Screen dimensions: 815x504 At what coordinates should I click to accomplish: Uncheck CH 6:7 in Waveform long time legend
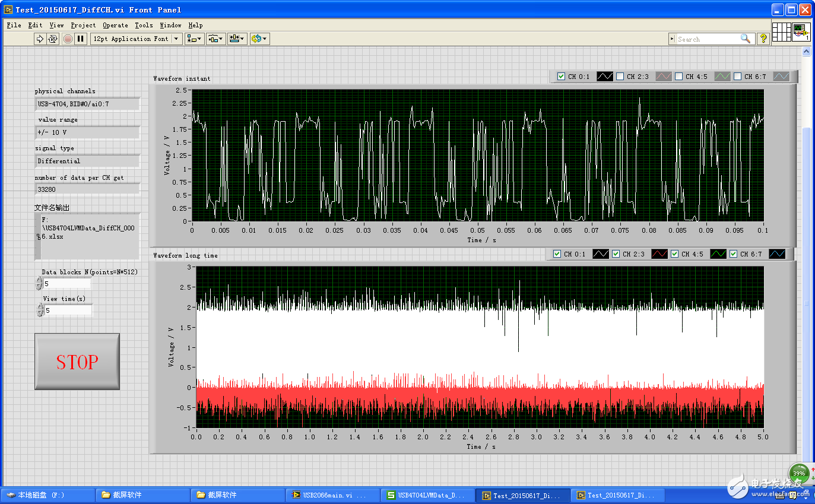click(x=733, y=254)
